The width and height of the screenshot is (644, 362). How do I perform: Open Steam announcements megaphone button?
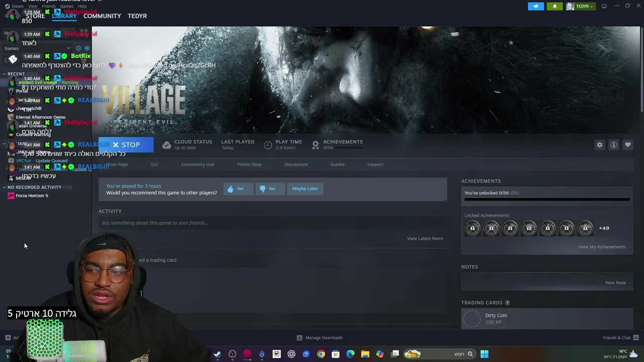[x=536, y=6]
